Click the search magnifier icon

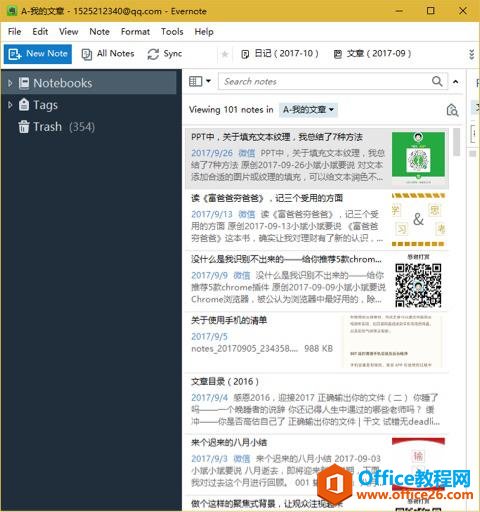[x=437, y=81]
